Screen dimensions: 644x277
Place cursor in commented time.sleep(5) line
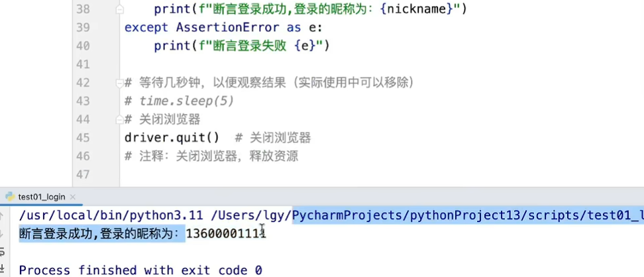[180, 101]
